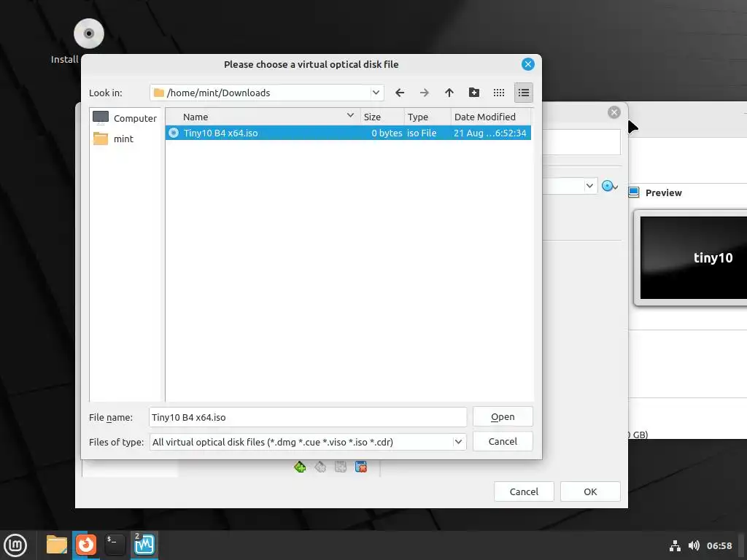Open the Look in path dropdown
The image size is (747, 560).
(x=376, y=93)
